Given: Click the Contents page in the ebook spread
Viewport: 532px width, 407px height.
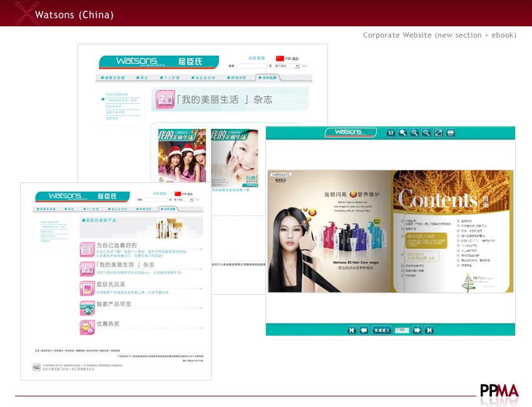Looking at the screenshot, I should [452, 231].
